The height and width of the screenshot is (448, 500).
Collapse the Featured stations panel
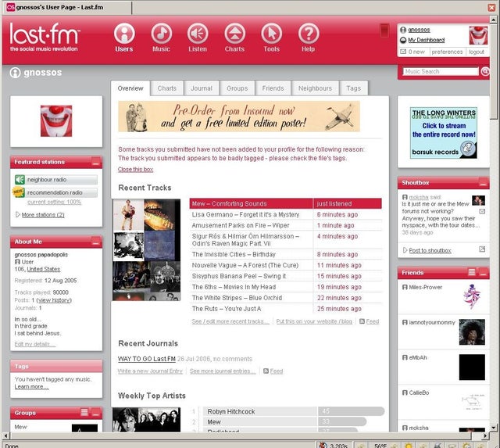coord(95,162)
